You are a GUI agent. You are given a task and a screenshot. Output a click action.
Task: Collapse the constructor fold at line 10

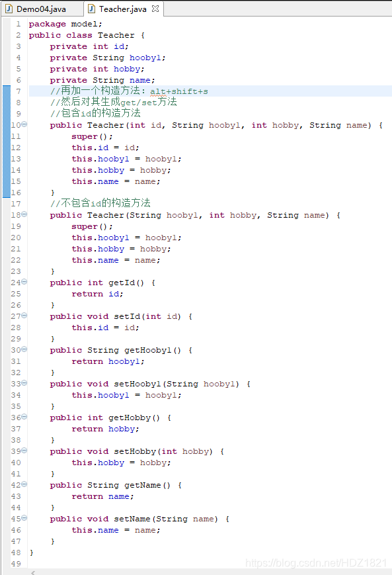point(24,124)
